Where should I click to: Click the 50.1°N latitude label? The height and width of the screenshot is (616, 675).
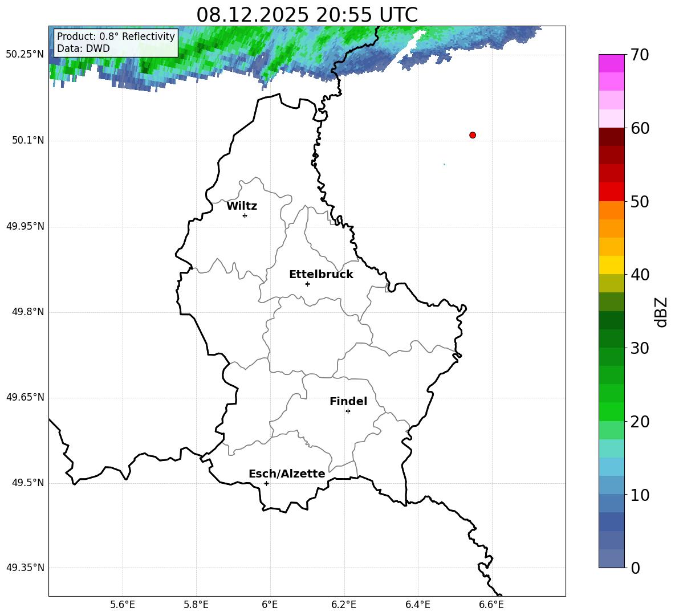28,140
